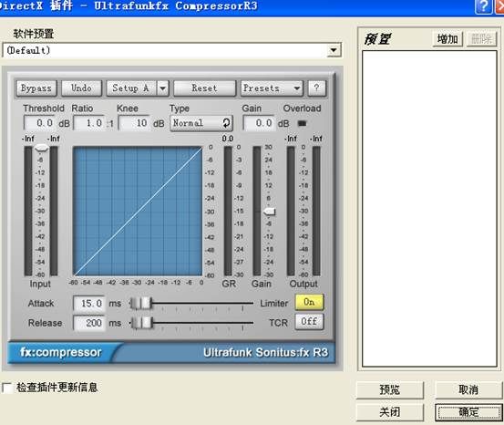The image size is (504, 425).
Task: Click the 预览 preview button
Action: coord(390,389)
